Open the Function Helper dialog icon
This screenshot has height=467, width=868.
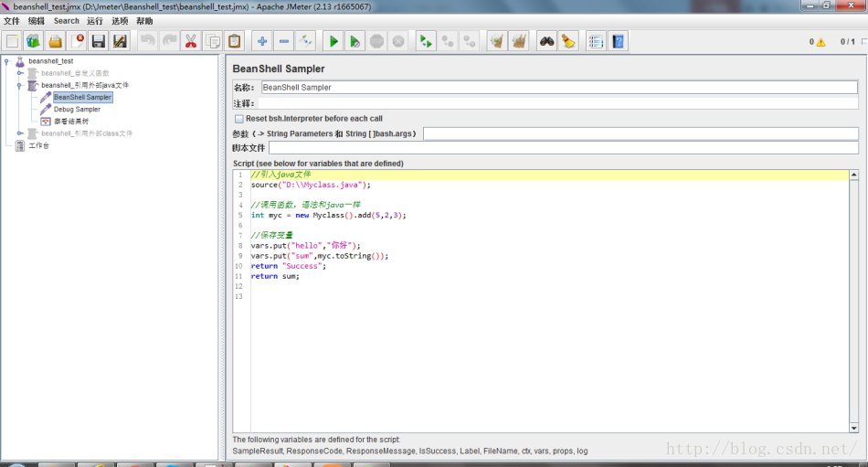(x=597, y=41)
